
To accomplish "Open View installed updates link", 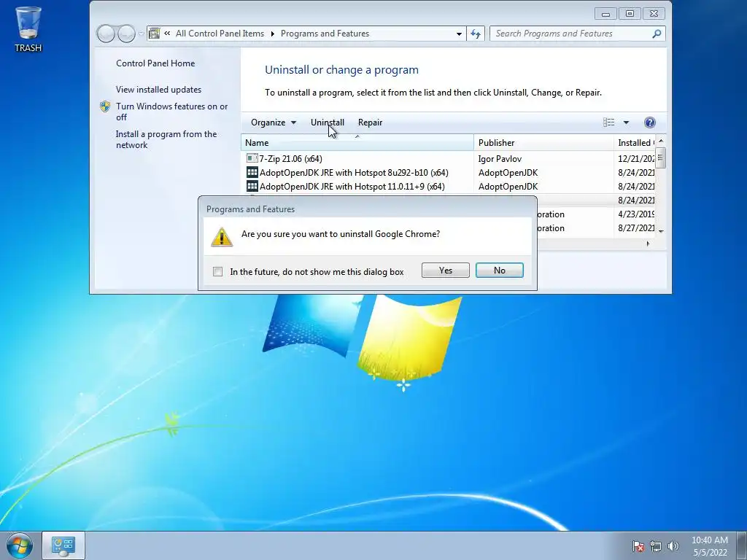I will coord(158,90).
